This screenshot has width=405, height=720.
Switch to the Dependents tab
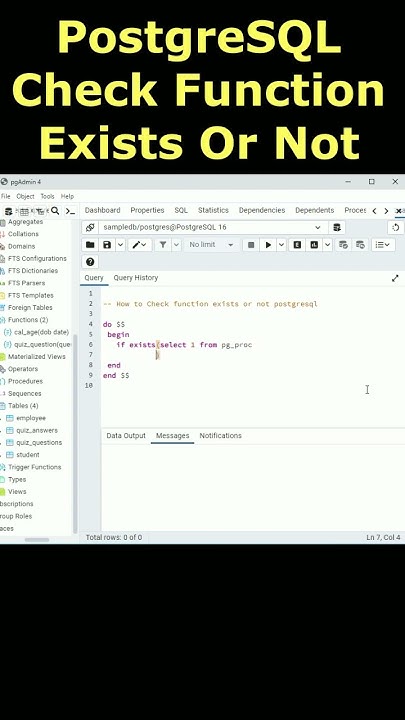click(315, 210)
